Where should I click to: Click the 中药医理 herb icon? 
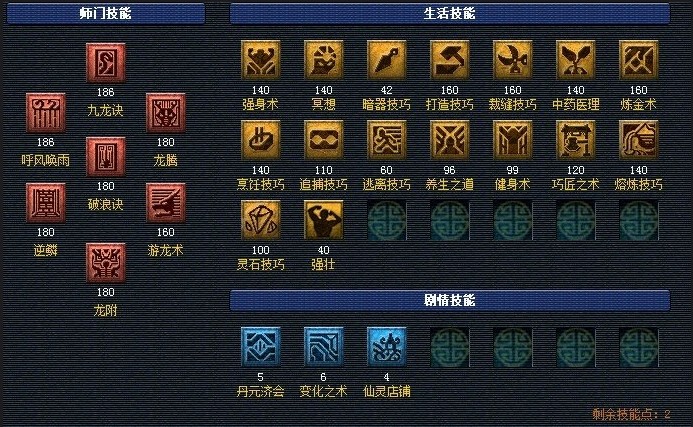click(x=575, y=60)
